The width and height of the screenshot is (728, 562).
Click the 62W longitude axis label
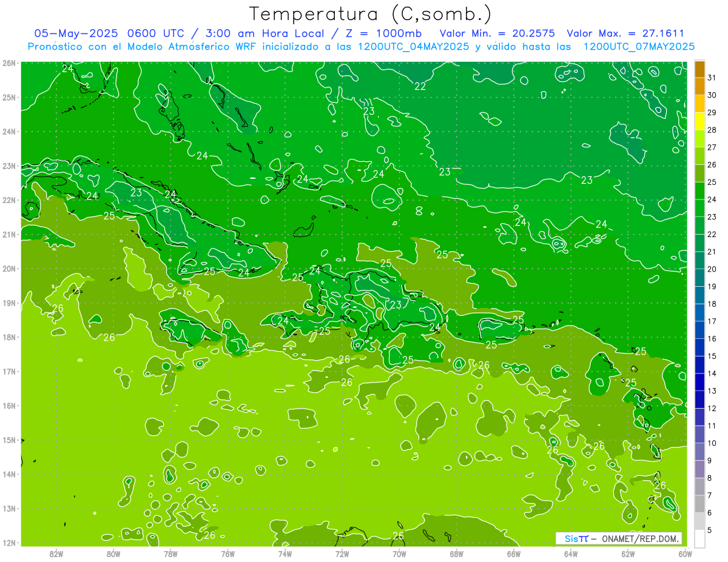point(628,553)
